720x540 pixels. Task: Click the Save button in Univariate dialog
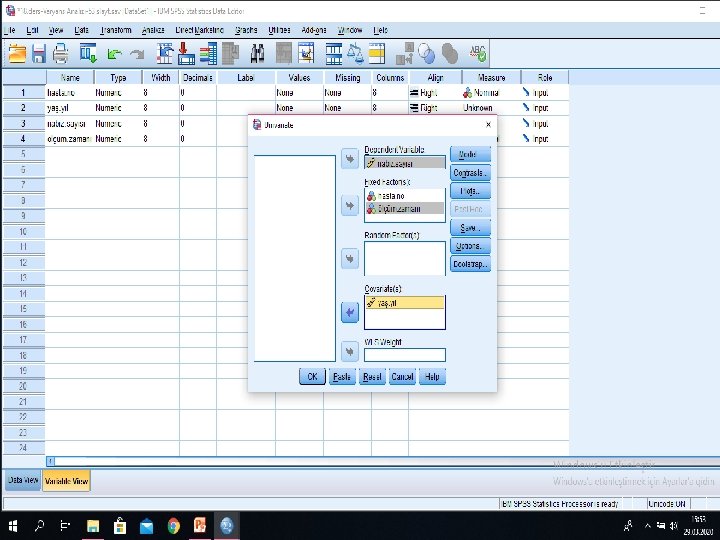point(471,227)
